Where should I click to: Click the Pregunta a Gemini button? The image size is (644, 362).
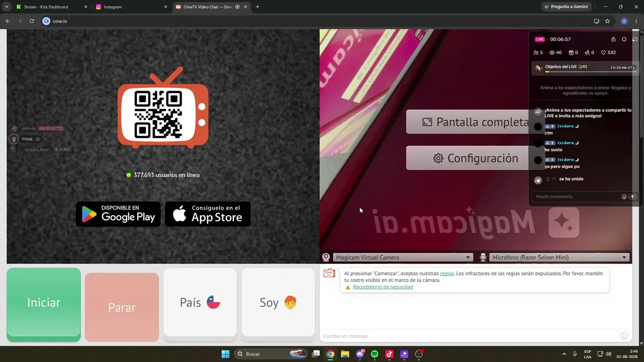[567, 7]
